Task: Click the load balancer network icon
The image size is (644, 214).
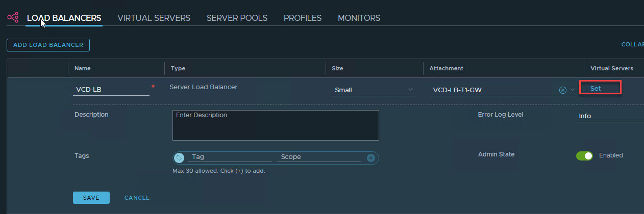Action: point(13,18)
